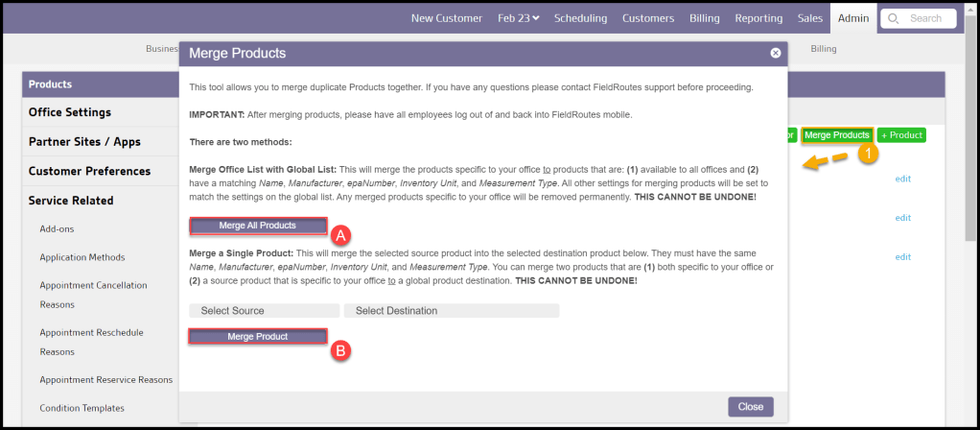Open the Scheduling menu
980x430 pixels.
(580, 18)
